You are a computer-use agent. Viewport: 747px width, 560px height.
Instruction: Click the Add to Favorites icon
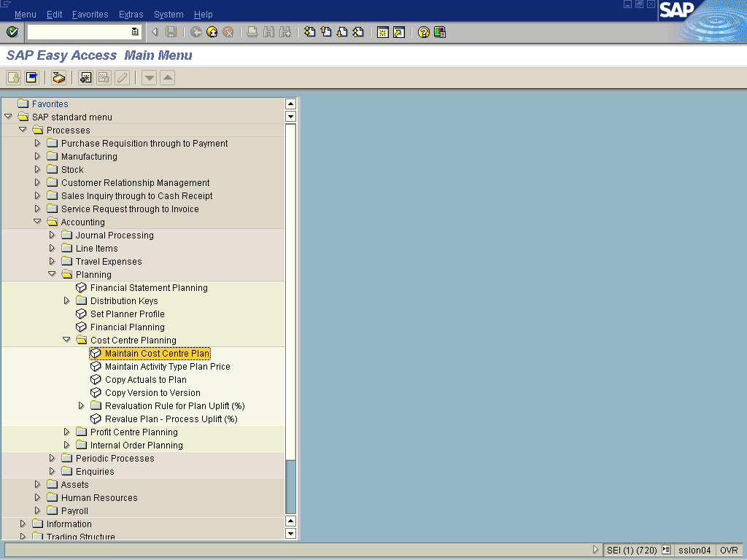point(86,77)
